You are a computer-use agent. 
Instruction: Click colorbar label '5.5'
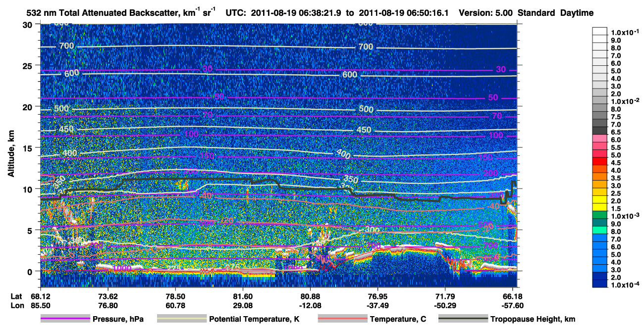coord(616,147)
